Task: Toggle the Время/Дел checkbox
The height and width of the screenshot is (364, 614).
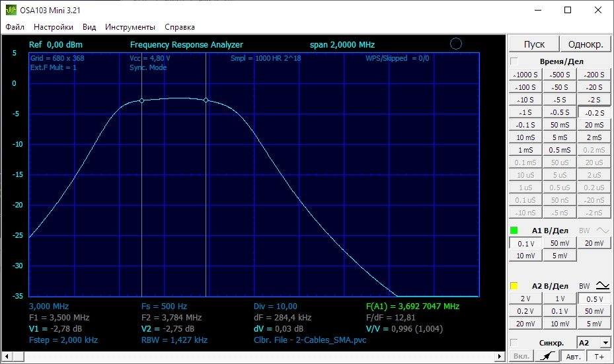Action: tap(514, 61)
